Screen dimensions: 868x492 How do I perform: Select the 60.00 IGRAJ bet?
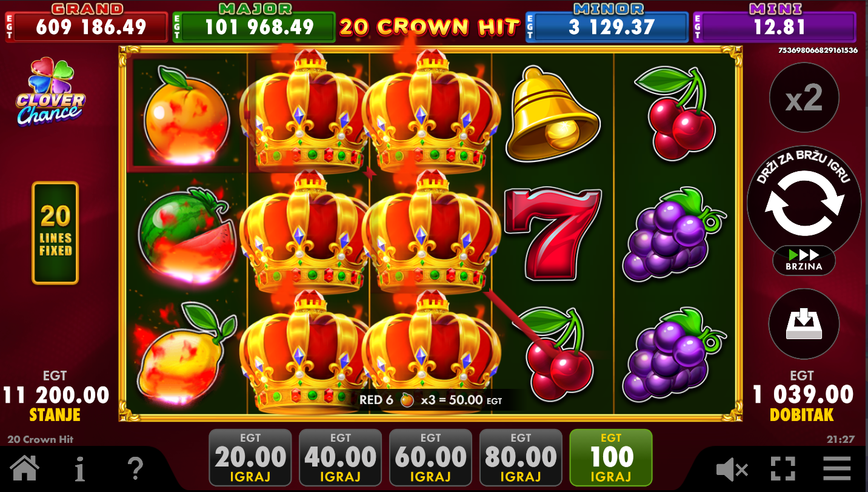tap(430, 458)
